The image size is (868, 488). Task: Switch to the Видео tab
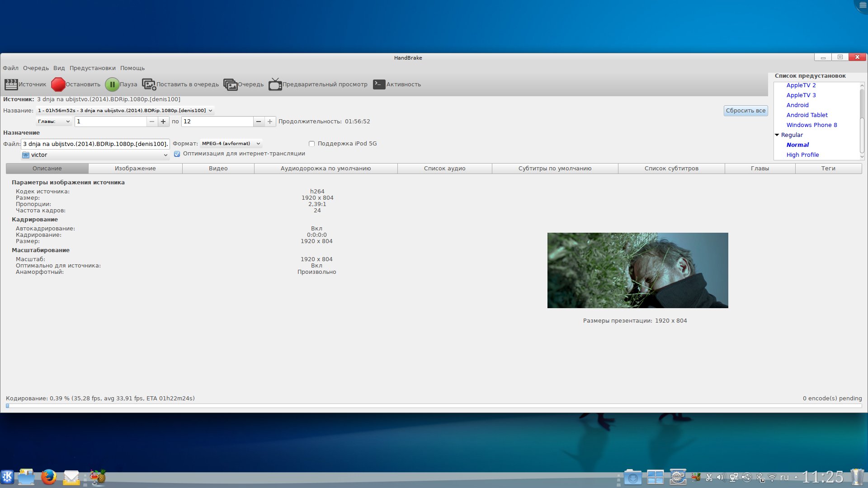(218, 169)
